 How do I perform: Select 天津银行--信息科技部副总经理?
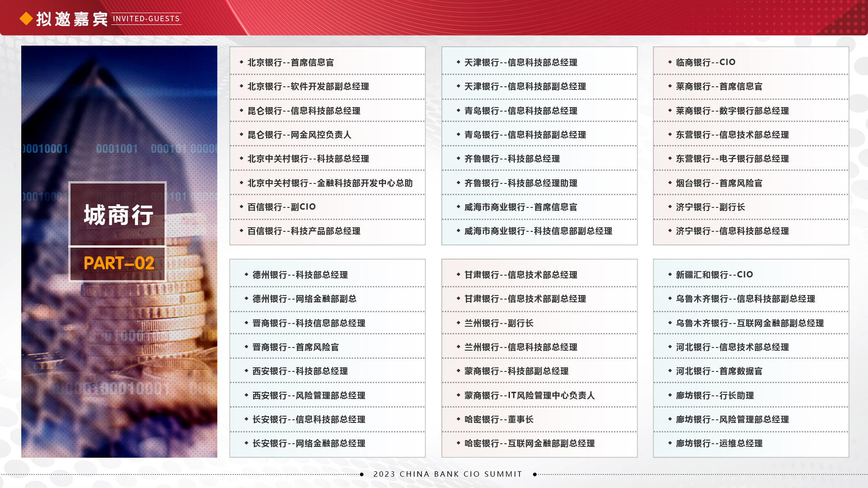coord(525,86)
